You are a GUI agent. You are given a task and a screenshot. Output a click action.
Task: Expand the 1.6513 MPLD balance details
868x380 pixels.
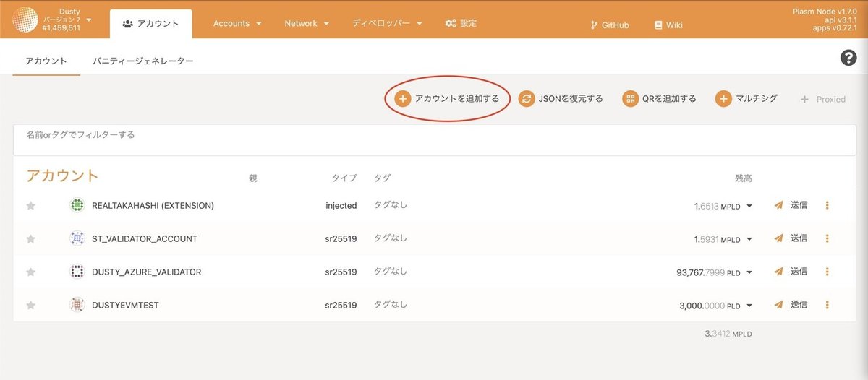coord(749,207)
